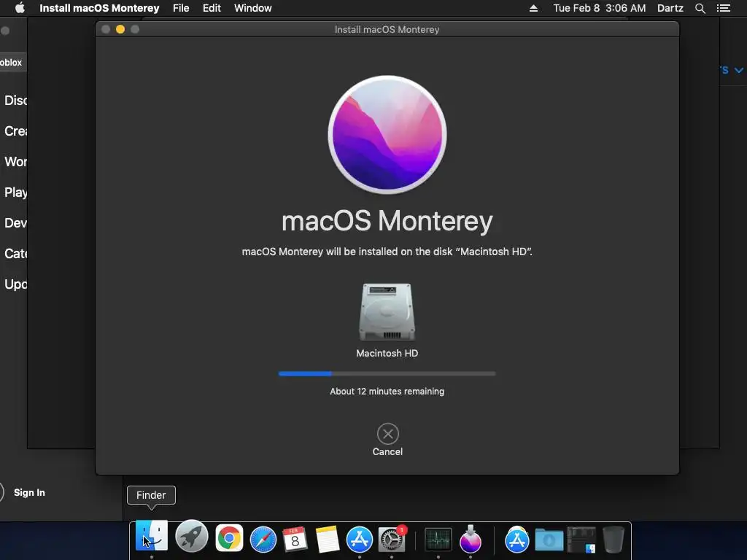Open Notification Center list icon
Image resolution: width=747 pixels, height=560 pixels.
724,8
